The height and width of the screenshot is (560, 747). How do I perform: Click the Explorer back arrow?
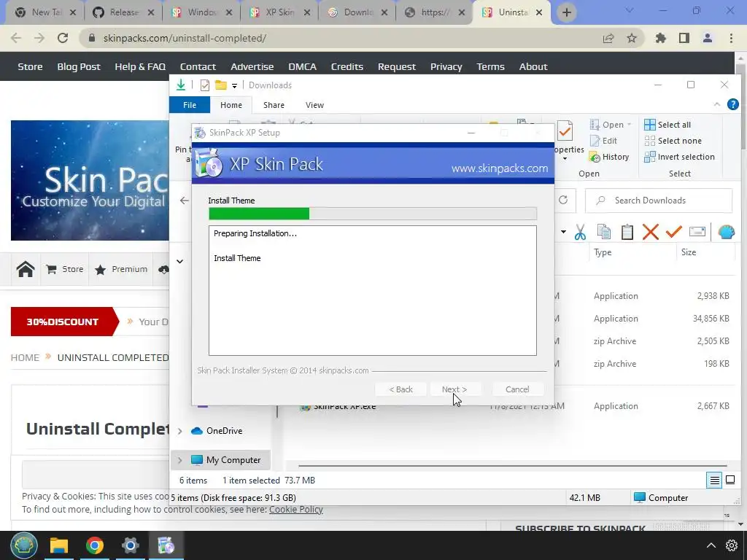click(x=185, y=201)
